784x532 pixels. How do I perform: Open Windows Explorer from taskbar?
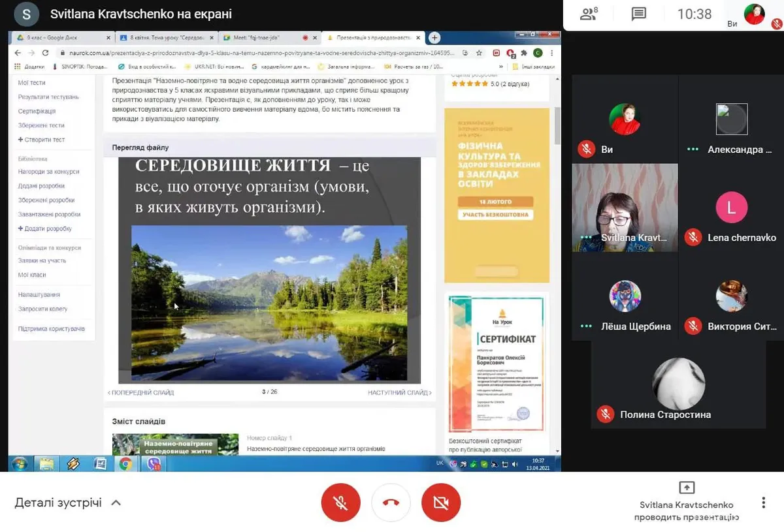[46, 464]
